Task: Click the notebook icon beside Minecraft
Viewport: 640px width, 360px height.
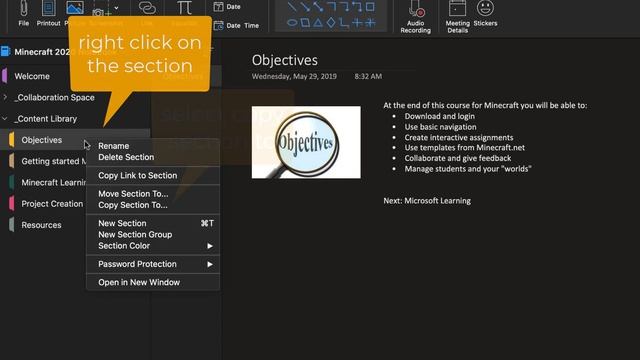Action: click(5, 51)
